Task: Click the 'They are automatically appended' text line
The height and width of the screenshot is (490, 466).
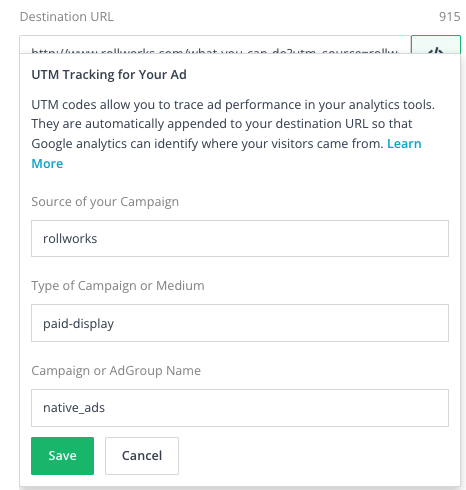Action: pyautogui.click(x=222, y=124)
